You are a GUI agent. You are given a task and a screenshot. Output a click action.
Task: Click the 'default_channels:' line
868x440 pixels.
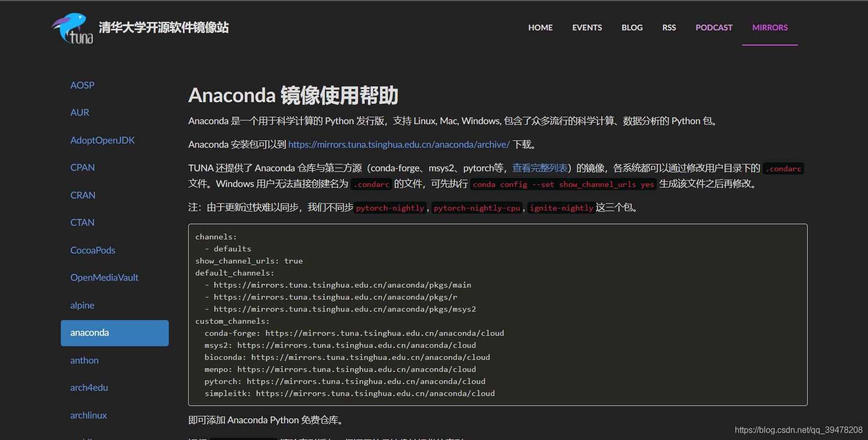pos(235,273)
